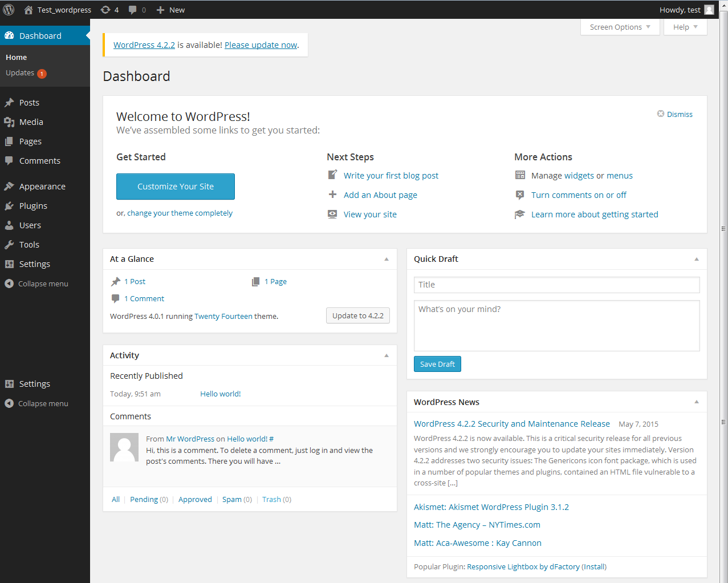The image size is (728, 583).
Task: Click the Save Draft button
Action: [437, 364]
